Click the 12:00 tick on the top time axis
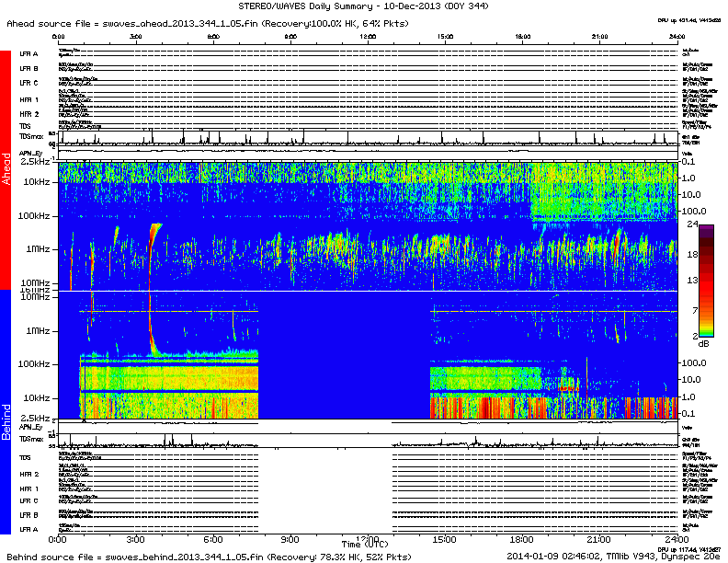 click(369, 37)
